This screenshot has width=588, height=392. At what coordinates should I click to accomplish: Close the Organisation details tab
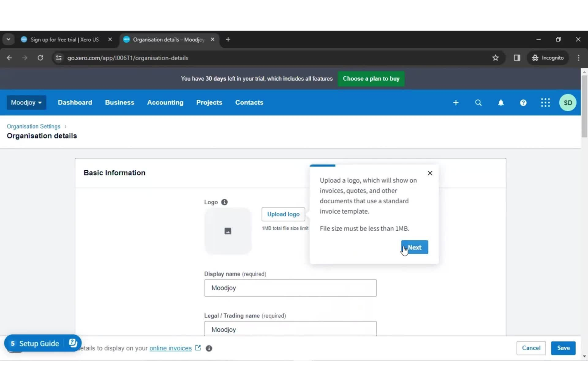coord(213,40)
